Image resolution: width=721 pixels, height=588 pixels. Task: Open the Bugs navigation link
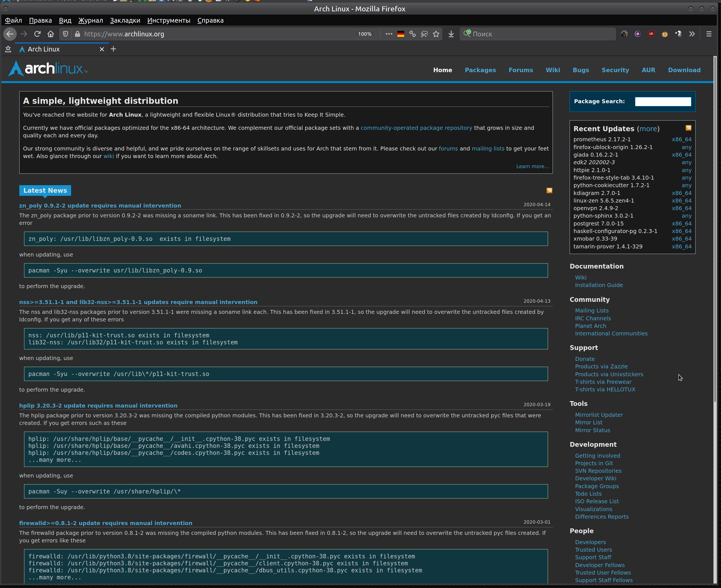coord(581,70)
